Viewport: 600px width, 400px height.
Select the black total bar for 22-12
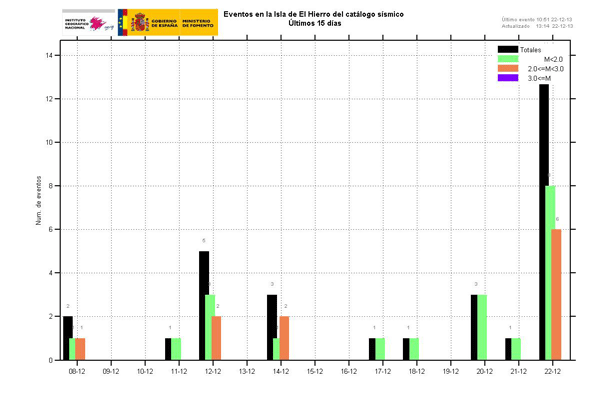coord(544,222)
